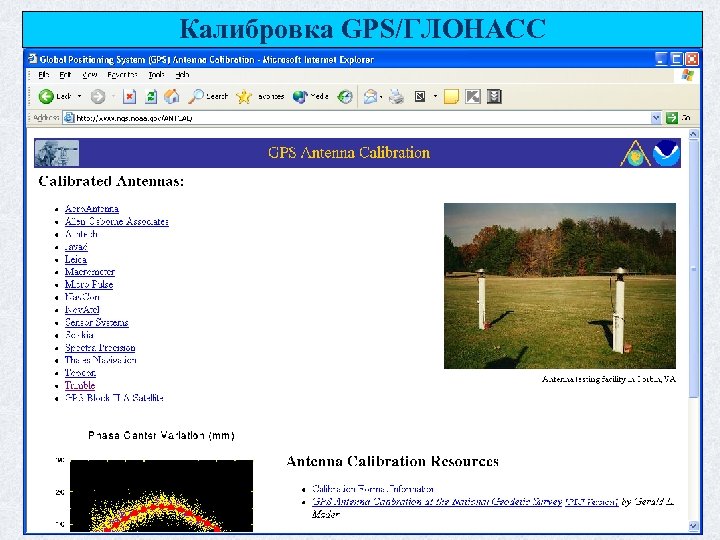Open the Spectra Precision link
The width and height of the screenshot is (720, 540).
tap(100, 348)
